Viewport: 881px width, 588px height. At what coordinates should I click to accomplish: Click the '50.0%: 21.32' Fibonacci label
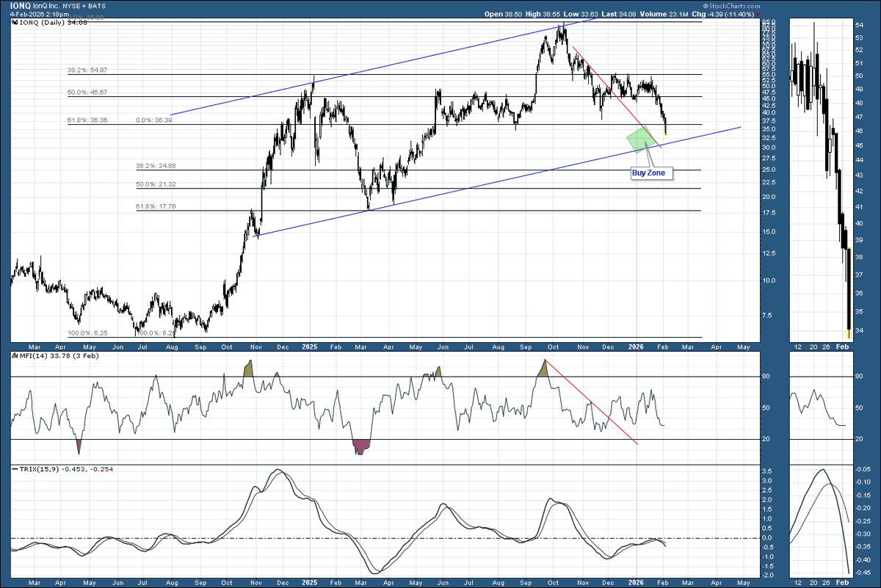click(156, 184)
